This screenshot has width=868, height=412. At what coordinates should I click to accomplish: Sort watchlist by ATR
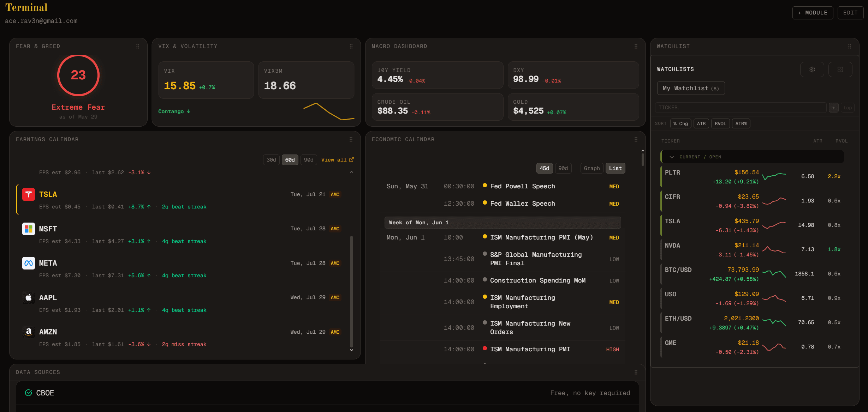[x=701, y=123]
